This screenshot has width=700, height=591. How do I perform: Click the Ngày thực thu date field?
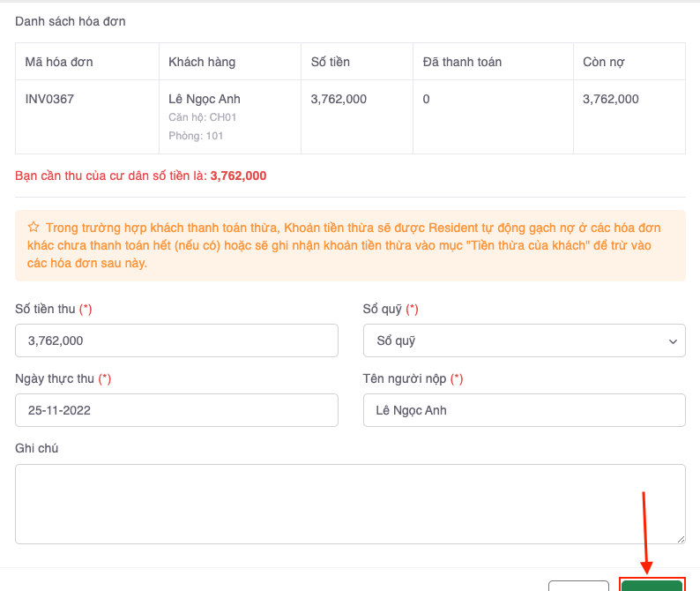tap(176, 410)
